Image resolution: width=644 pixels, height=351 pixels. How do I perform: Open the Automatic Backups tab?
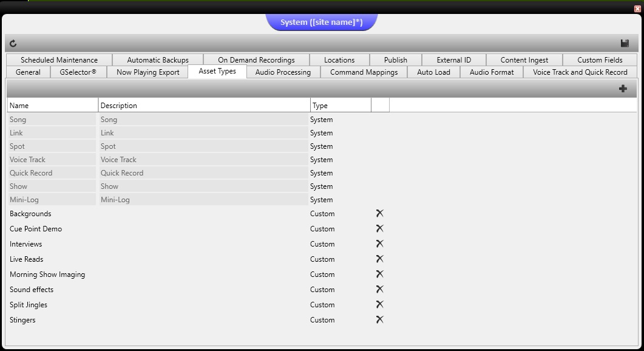click(158, 60)
